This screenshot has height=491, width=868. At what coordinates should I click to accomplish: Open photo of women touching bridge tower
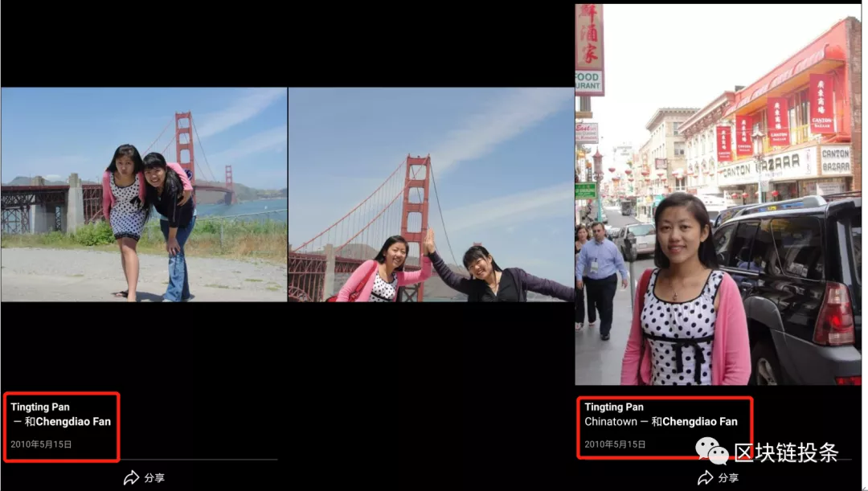tap(432, 194)
